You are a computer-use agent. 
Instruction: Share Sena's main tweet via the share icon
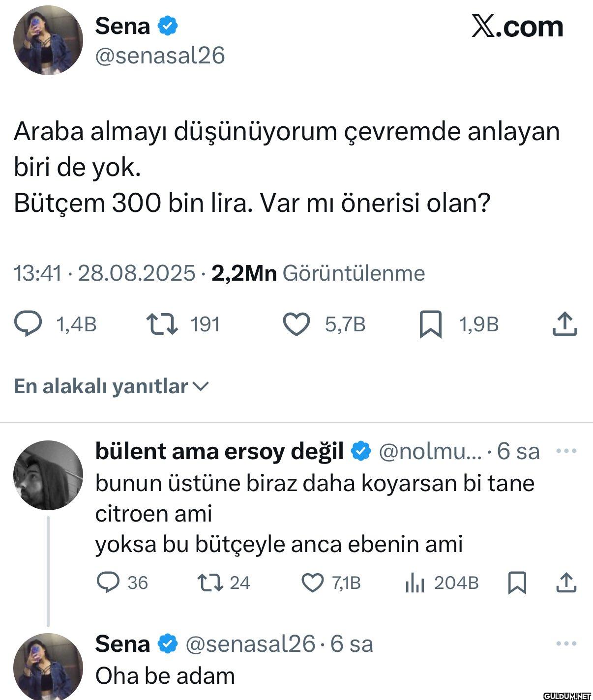tap(564, 324)
